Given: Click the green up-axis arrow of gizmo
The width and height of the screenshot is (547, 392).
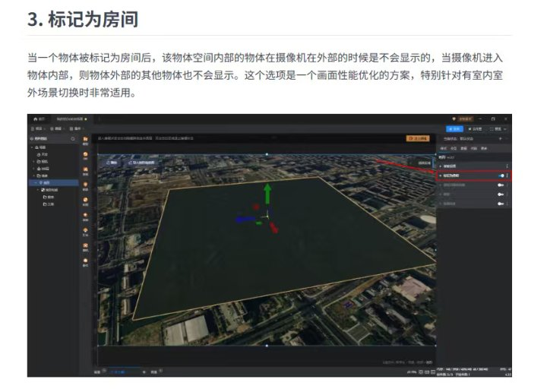Looking at the screenshot, I should (x=267, y=194).
